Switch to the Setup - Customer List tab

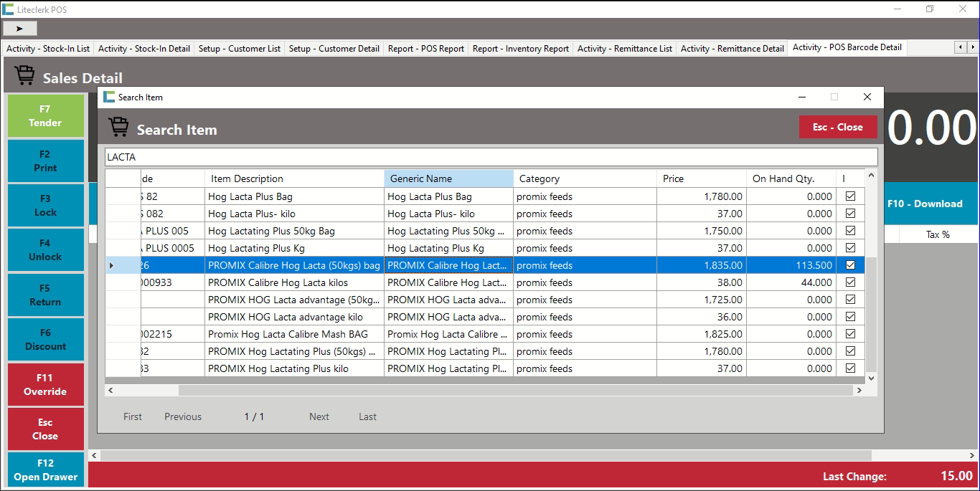pyautogui.click(x=240, y=48)
